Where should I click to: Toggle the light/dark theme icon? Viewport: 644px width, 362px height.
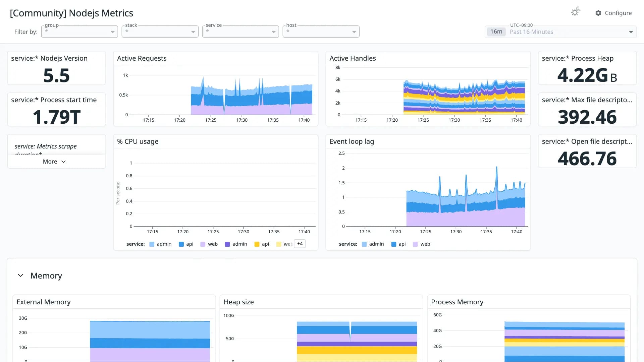click(x=576, y=12)
